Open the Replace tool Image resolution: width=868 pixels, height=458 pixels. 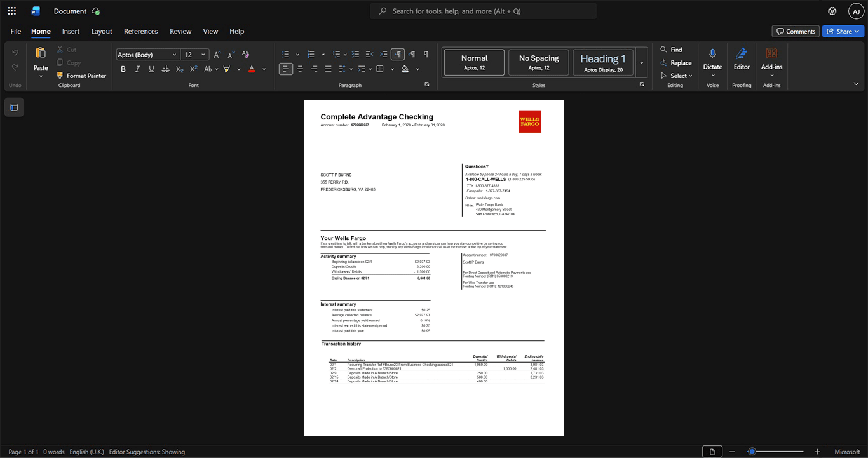click(x=675, y=63)
